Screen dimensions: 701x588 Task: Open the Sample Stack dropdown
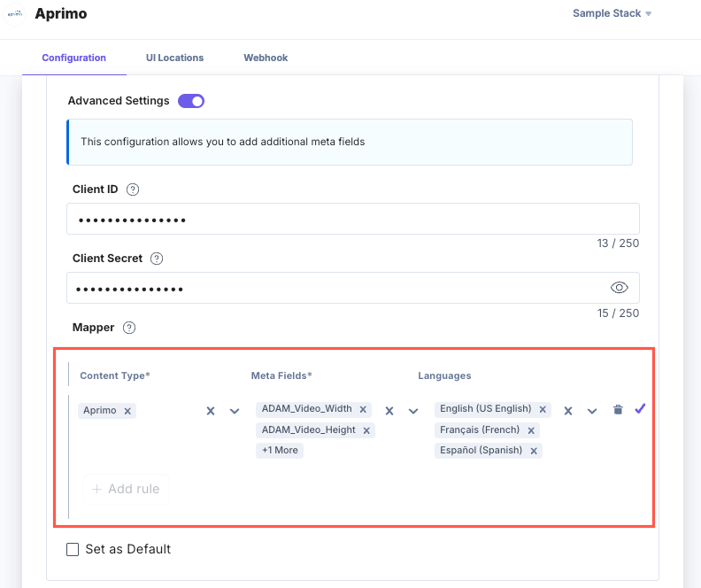tap(612, 13)
